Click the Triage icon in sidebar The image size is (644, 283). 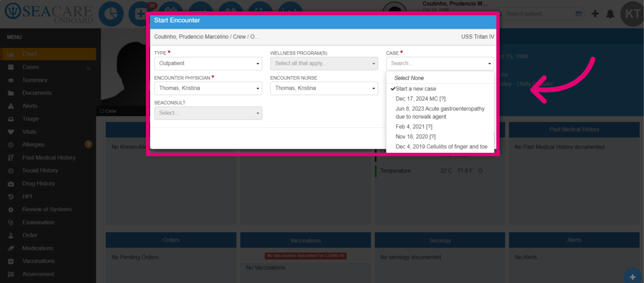11,119
